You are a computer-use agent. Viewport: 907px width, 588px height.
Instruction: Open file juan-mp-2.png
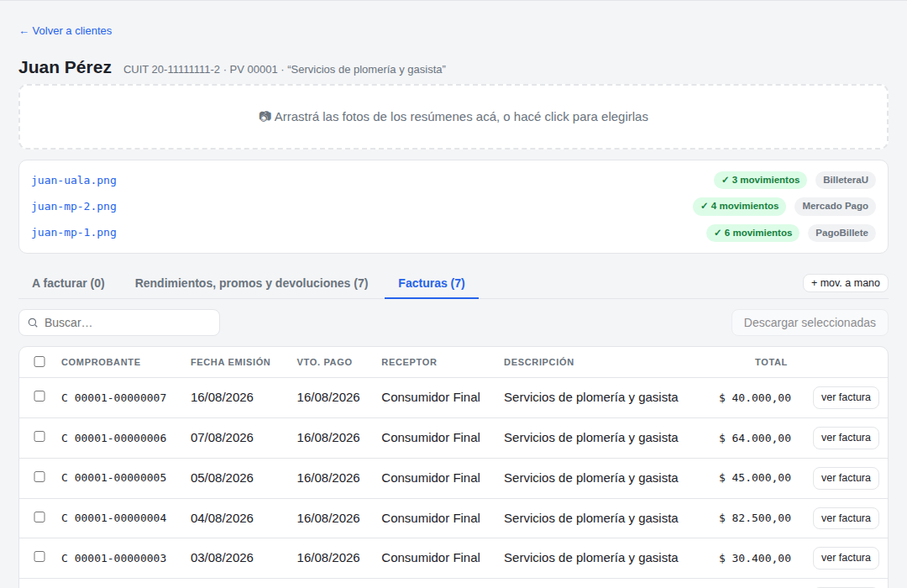[x=74, y=206]
